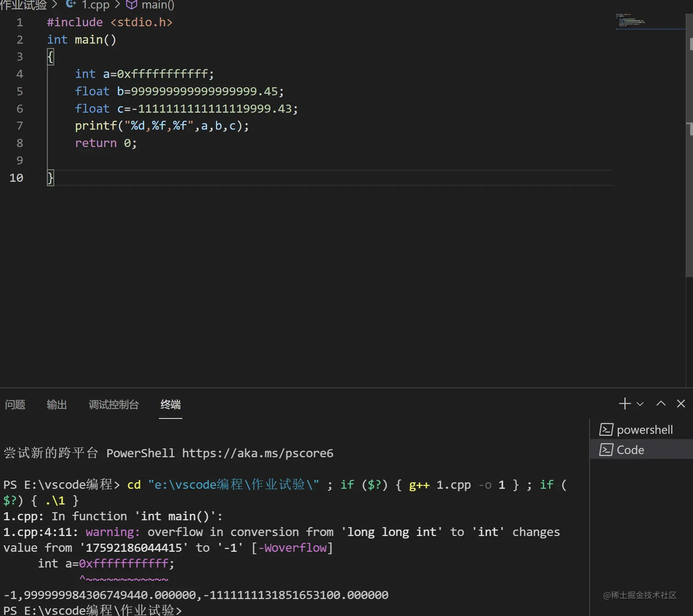Image resolution: width=693 pixels, height=616 pixels.
Task: Click the 'return 0;' statement
Action: (x=106, y=143)
